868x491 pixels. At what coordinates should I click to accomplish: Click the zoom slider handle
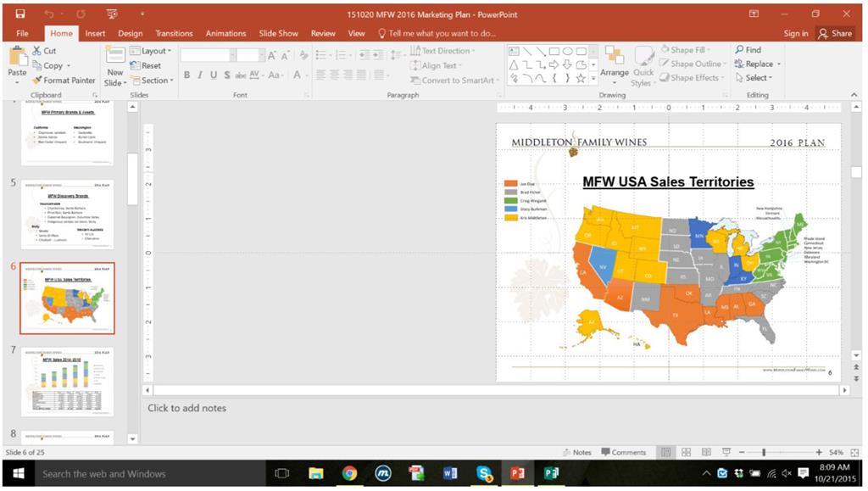[x=764, y=452]
